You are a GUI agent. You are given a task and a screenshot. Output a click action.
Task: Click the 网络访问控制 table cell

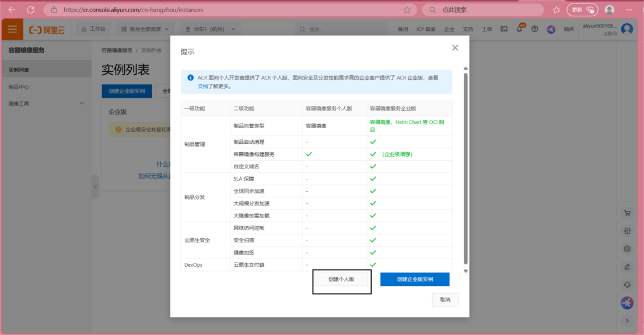[x=266, y=228]
